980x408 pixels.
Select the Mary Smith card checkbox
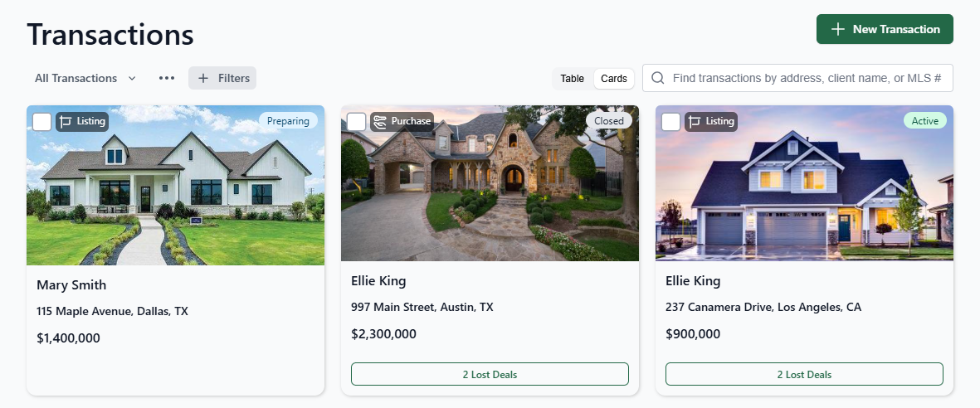(41, 121)
